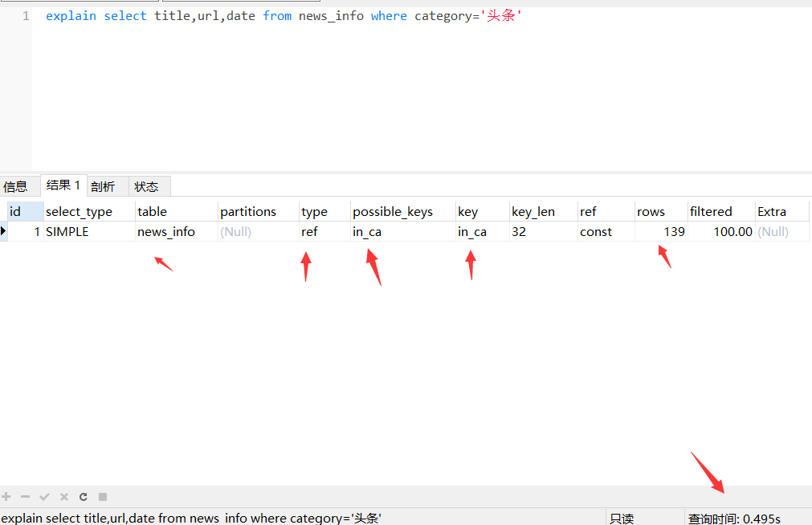Click the partitions column header

259,211
